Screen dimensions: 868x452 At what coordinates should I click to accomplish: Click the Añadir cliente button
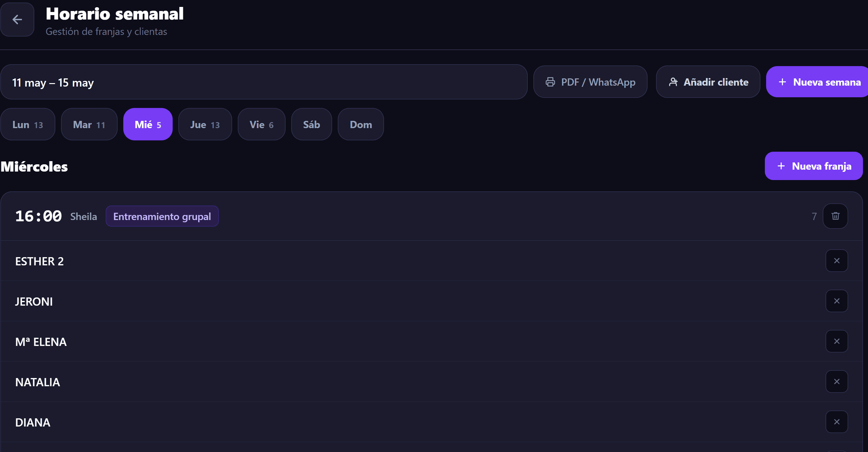click(x=708, y=82)
